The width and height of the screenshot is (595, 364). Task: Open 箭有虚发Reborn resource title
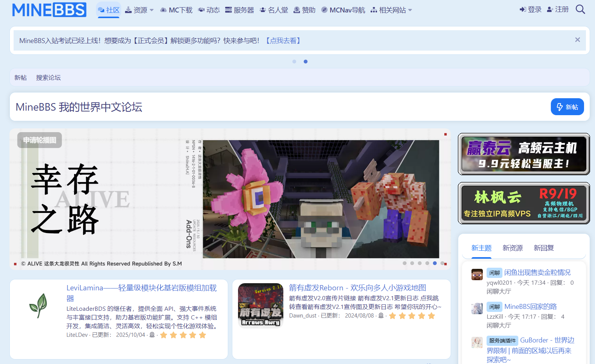[x=357, y=288]
